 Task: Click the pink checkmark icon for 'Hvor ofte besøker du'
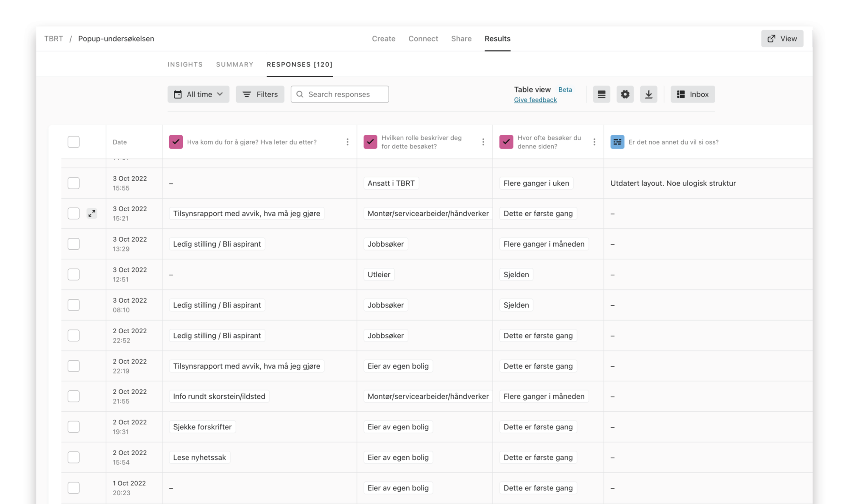[x=506, y=142]
